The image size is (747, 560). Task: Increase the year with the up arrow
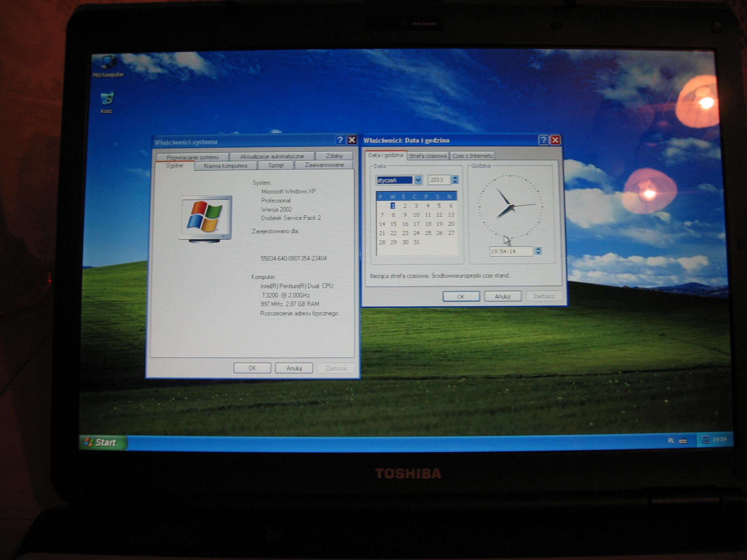[455, 177]
